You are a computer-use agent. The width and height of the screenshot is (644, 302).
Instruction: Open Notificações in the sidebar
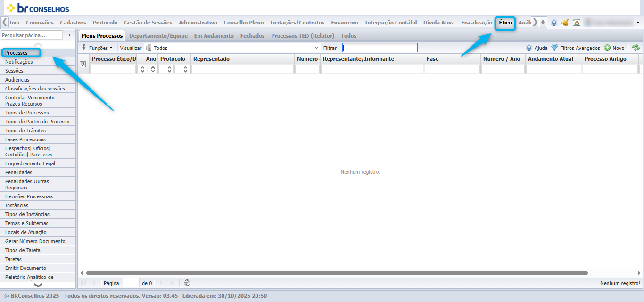click(38, 62)
